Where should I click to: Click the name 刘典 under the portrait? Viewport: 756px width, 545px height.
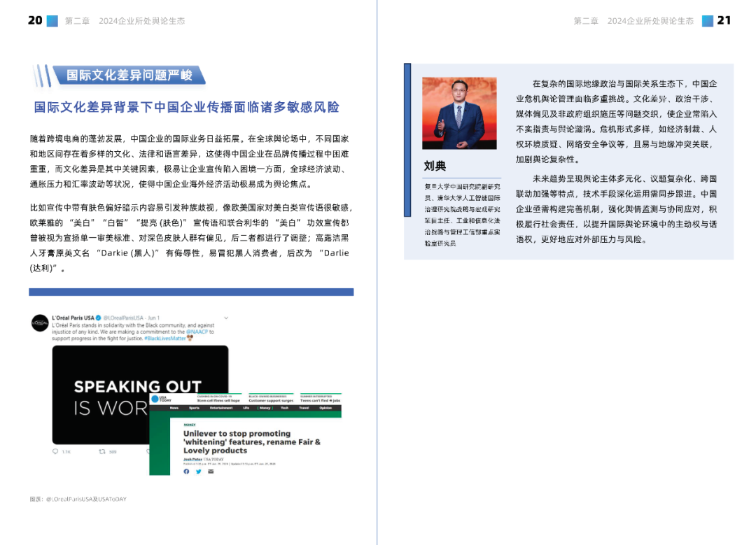(435, 167)
